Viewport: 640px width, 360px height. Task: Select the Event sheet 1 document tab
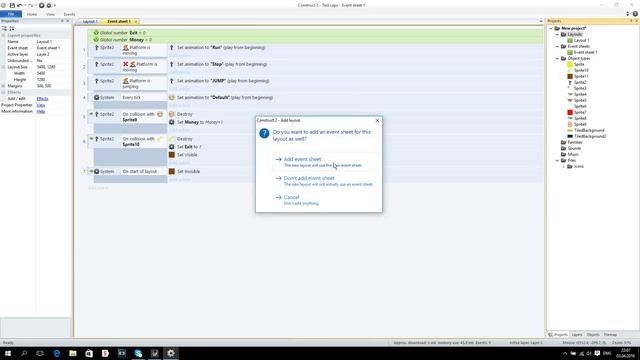pyautogui.click(x=118, y=21)
